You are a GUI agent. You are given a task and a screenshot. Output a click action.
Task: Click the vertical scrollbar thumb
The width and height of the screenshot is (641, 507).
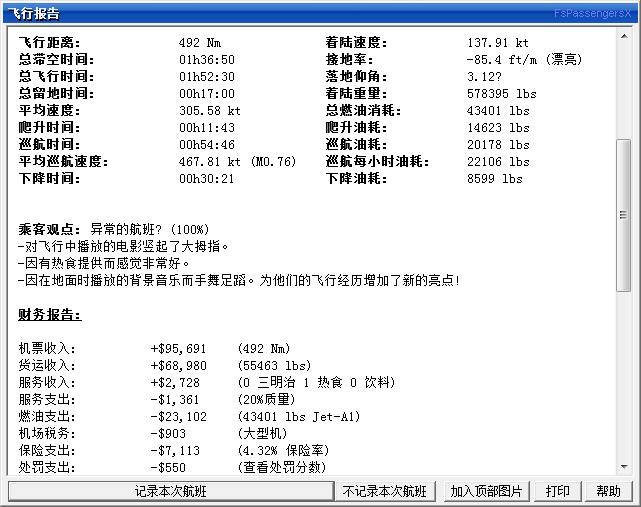pos(624,215)
